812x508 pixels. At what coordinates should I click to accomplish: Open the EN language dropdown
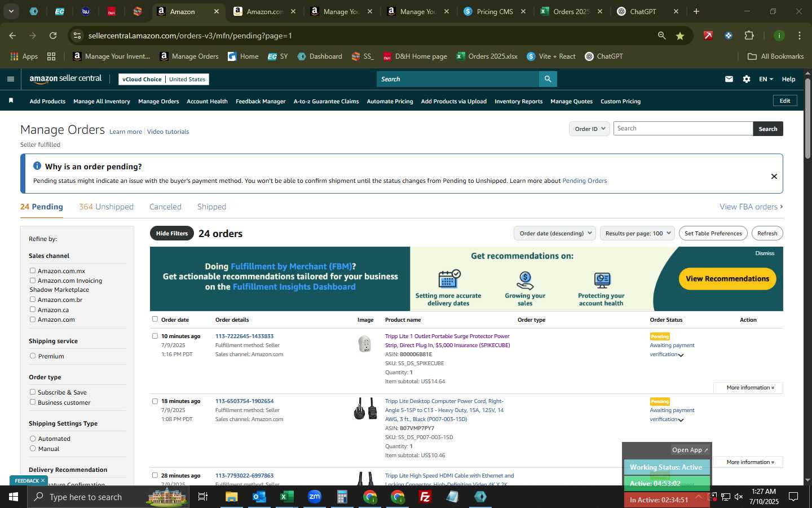click(x=766, y=79)
